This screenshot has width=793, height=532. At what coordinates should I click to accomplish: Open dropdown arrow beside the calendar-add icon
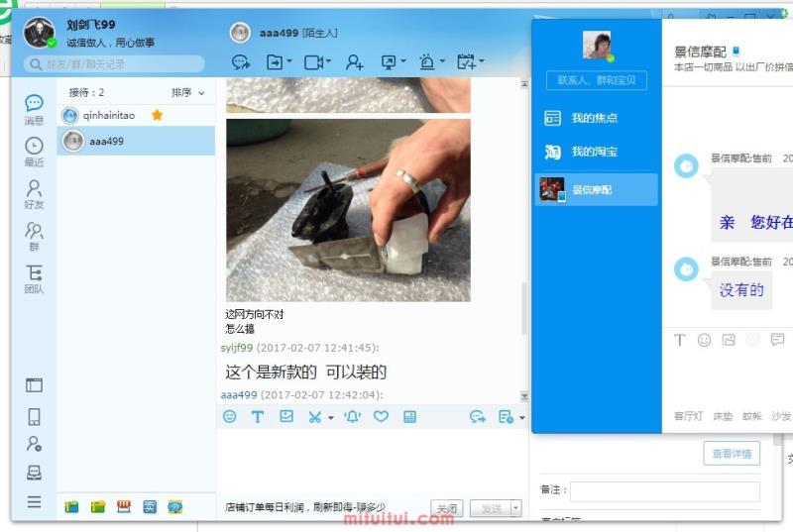point(482,61)
